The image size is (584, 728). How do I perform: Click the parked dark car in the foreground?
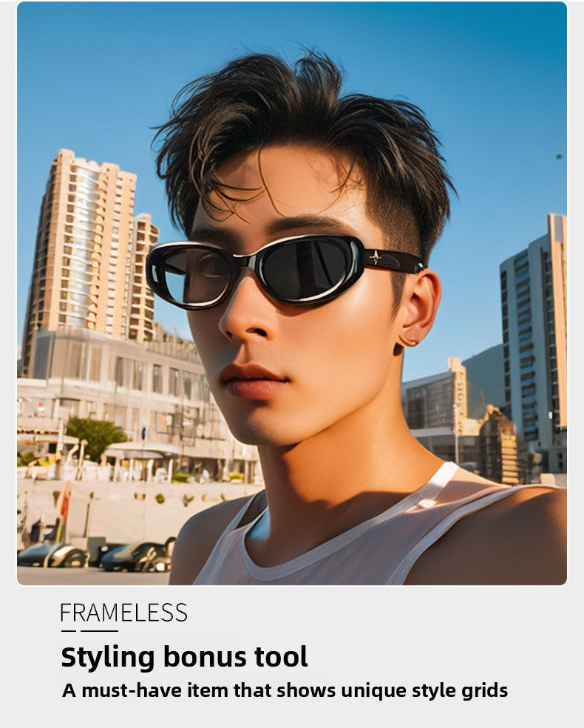point(137,555)
